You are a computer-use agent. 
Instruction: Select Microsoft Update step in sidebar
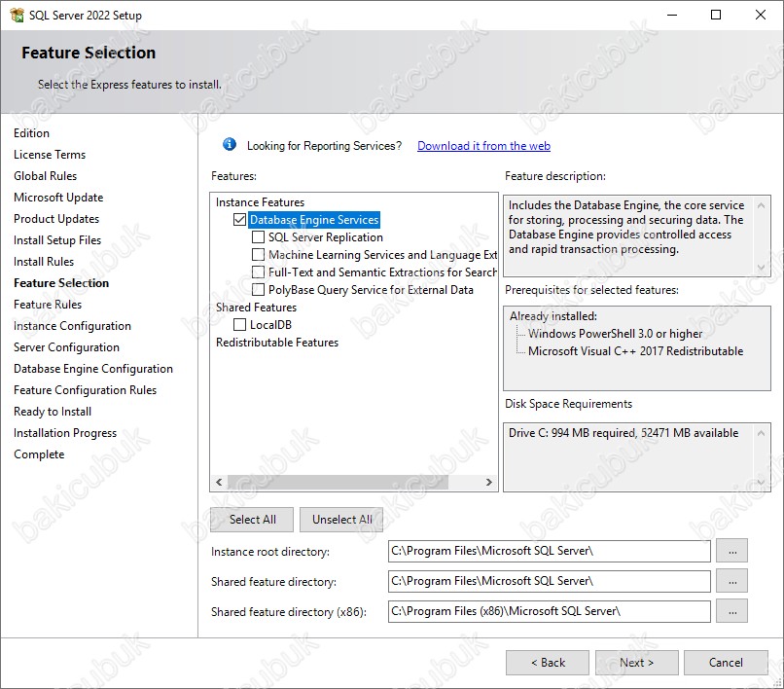(58, 198)
